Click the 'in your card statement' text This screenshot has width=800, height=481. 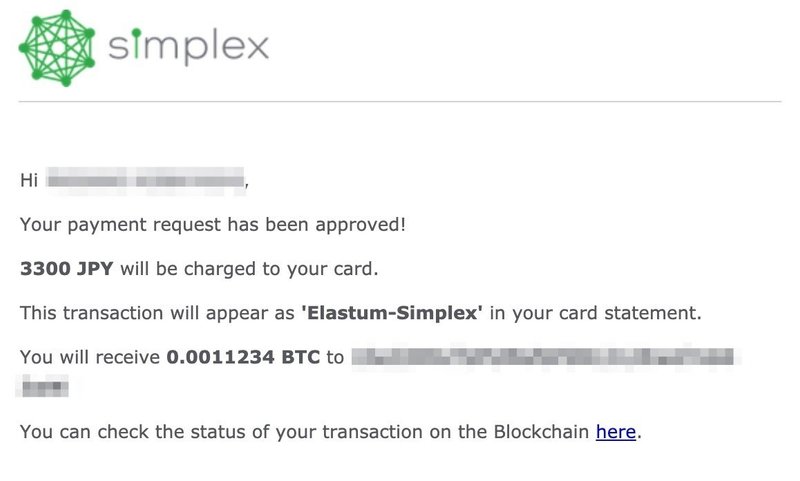(x=595, y=313)
